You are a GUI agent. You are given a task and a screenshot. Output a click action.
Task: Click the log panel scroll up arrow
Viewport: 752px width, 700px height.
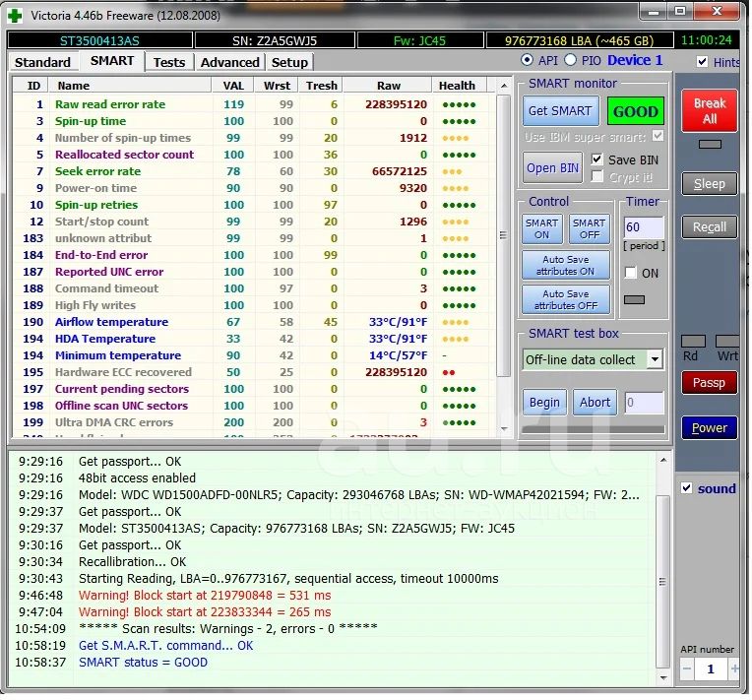coord(662,461)
